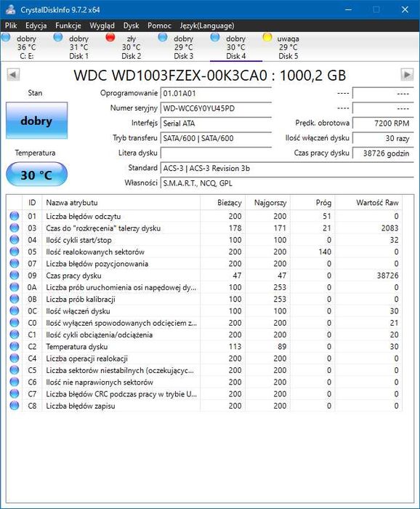Viewport: 420px width, 509px height.
Task: Click the serial number field
Action: [216, 108]
